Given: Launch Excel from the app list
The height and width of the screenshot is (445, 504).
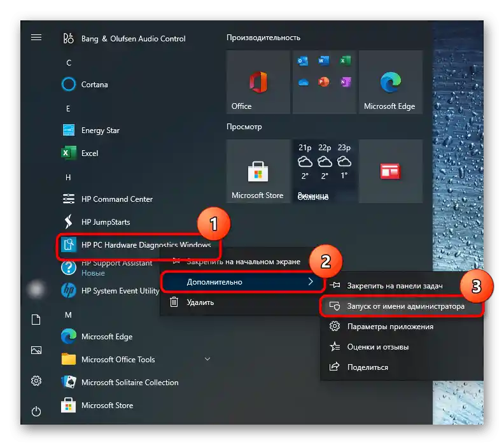Looking at the screenshot, I should pyautogui.click(x=80, y=153).
